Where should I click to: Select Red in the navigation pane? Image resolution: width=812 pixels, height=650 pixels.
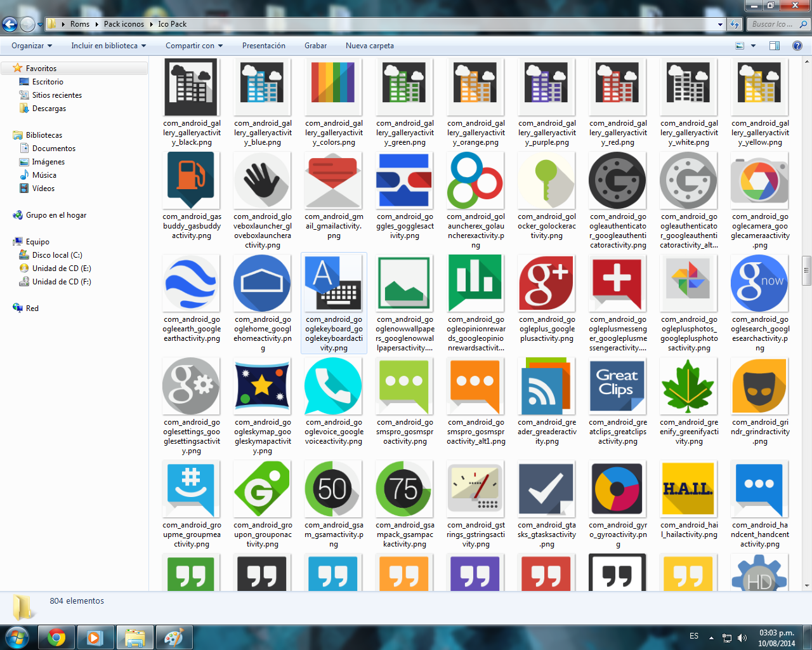pos(32,308)
